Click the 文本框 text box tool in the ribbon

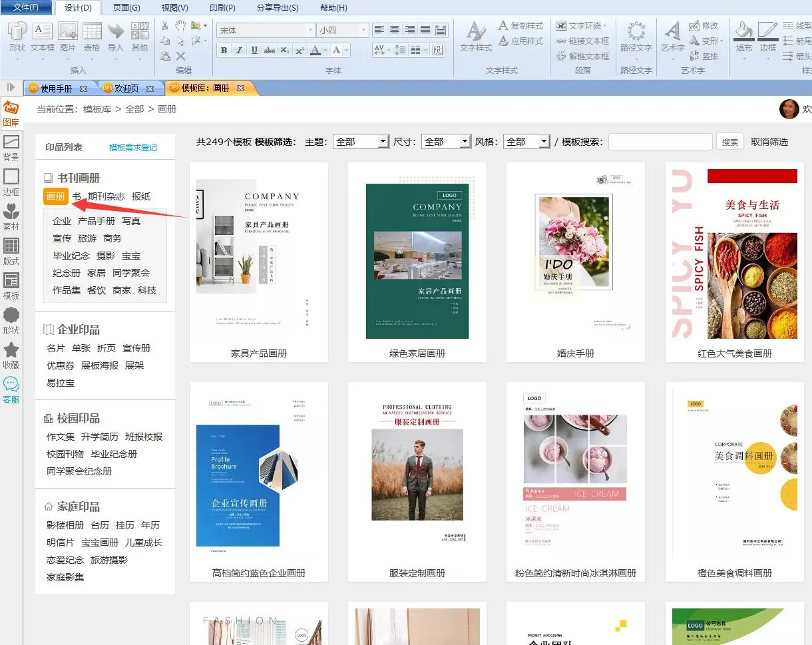click(43, 37)
